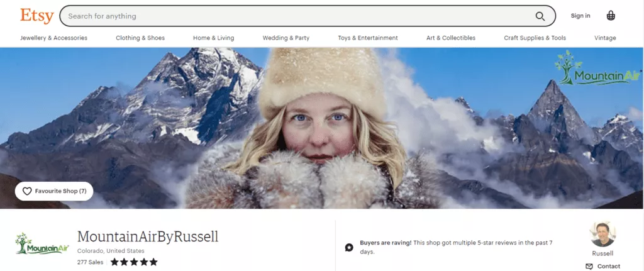Open the basket icon
Viewport: 644px width, 271px height.
click(611, 16)
